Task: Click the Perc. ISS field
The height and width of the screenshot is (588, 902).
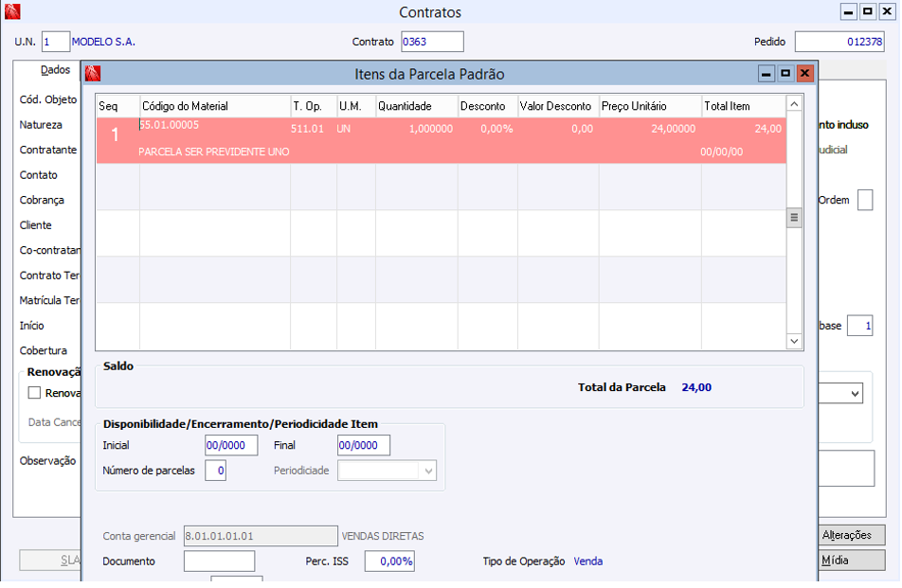Action: pos(389,561)
